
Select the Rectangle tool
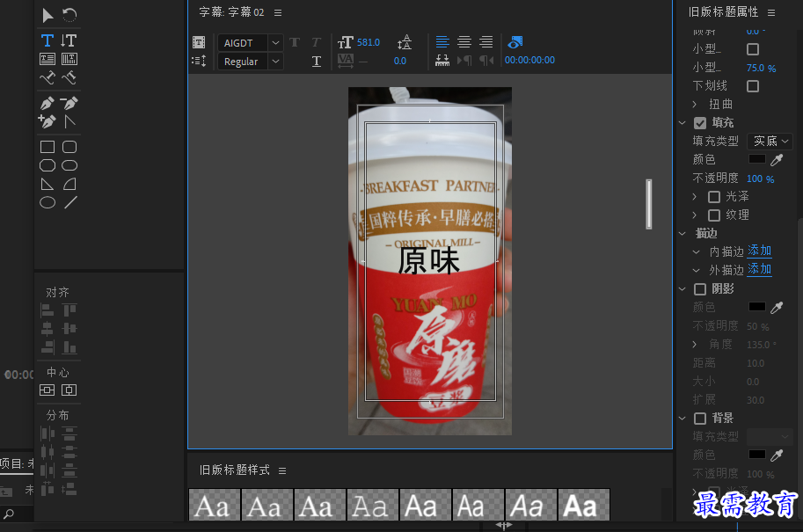pyautogui.click(x=47, y=147)
